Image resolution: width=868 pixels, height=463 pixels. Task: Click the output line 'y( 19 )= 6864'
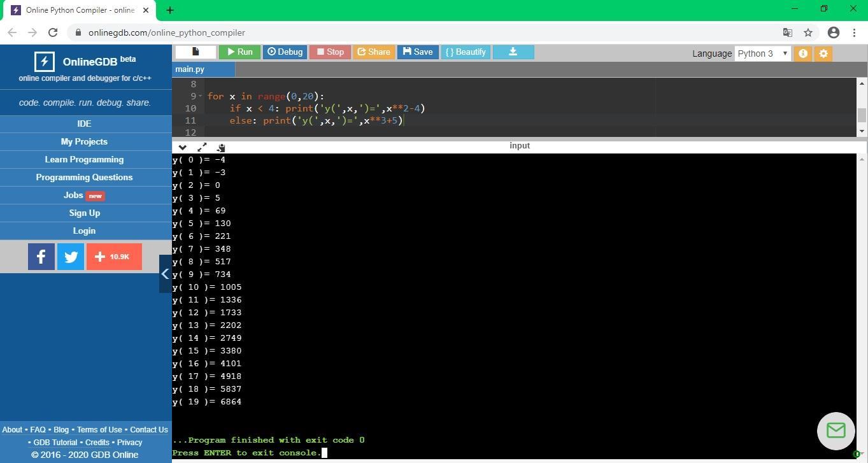[x=207, y=402]
